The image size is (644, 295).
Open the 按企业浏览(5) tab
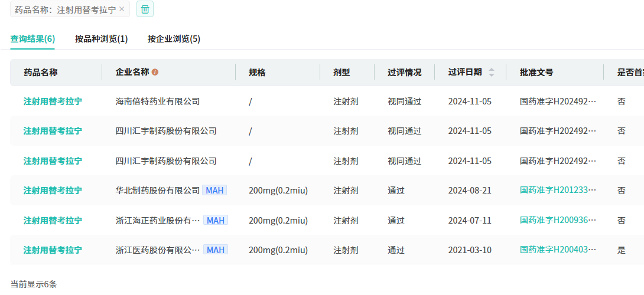pyautogui.click(x=174, y=39)
